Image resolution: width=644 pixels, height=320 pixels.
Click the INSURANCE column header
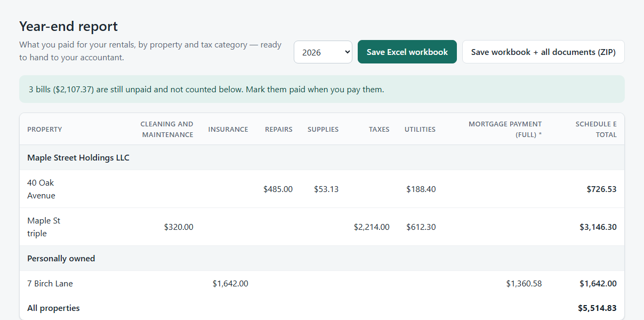coord(228,129)
